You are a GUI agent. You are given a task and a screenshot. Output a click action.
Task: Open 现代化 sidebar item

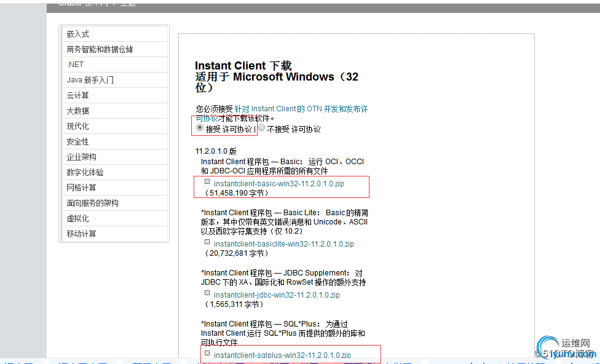click(115, 126)
